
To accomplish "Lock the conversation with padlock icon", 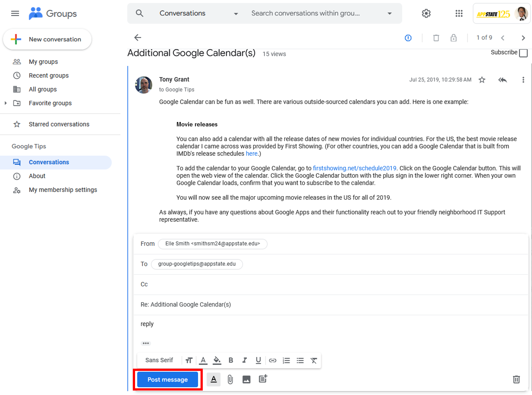I will pos(453,38).
